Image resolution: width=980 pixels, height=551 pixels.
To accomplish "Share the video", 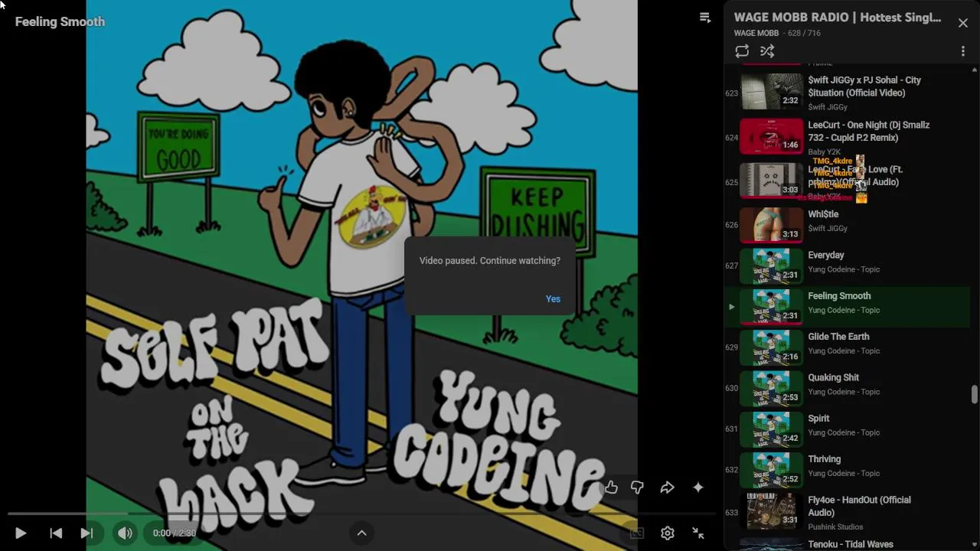I will [668, 487].
